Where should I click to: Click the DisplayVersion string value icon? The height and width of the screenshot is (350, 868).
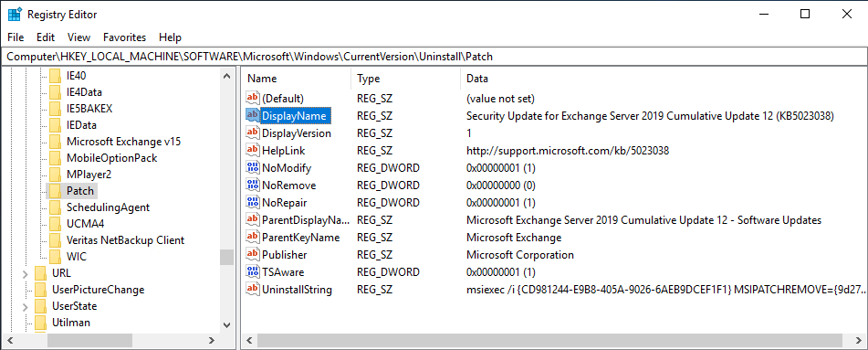click(253, 133)
